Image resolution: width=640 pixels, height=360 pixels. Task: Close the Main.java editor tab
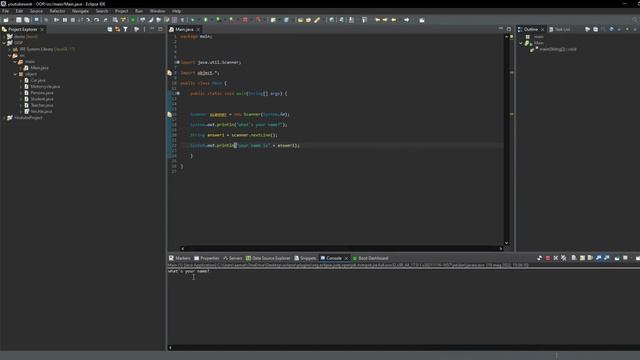click(x=198, y=29)
